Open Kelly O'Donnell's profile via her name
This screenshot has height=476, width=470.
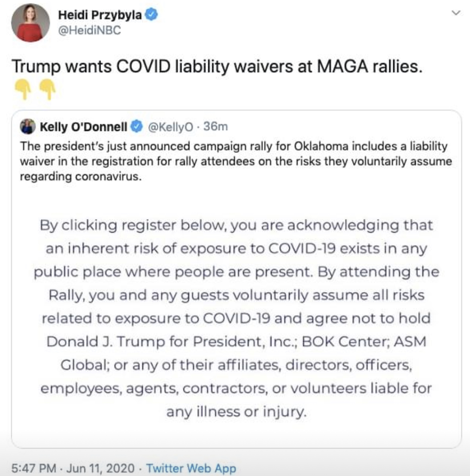(83, 127)
